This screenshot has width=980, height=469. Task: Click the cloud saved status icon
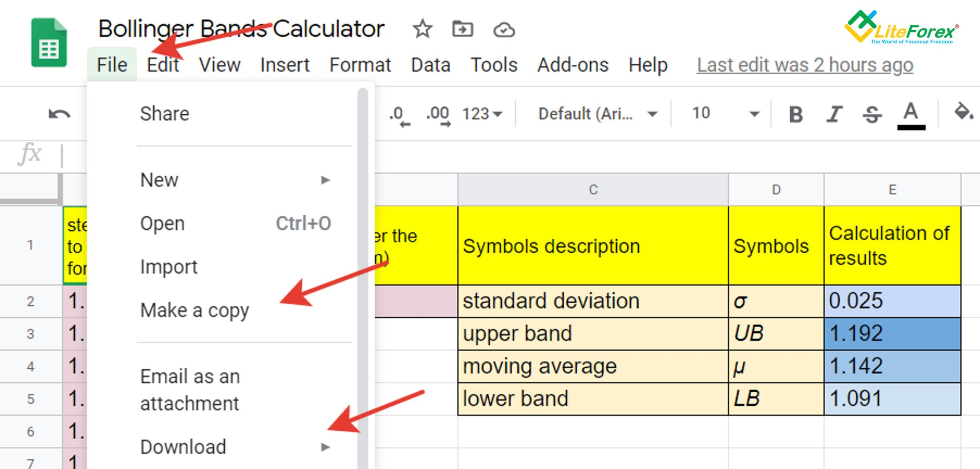tap(504, 30)
